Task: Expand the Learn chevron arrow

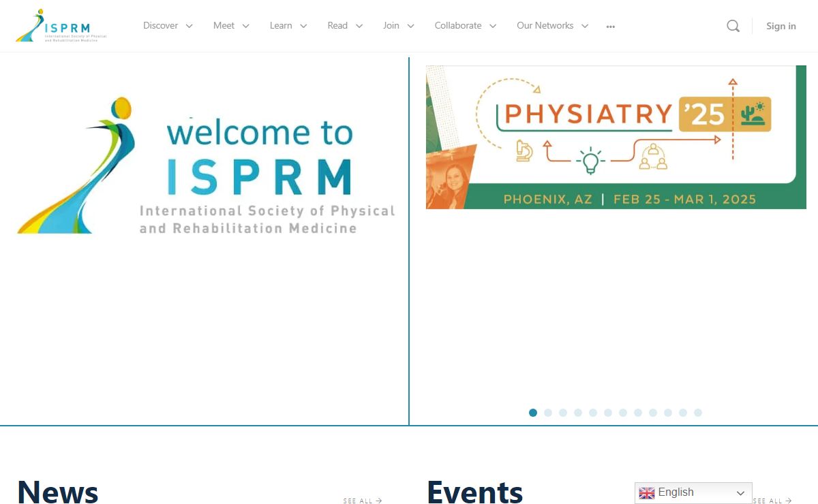Action: 303,26
